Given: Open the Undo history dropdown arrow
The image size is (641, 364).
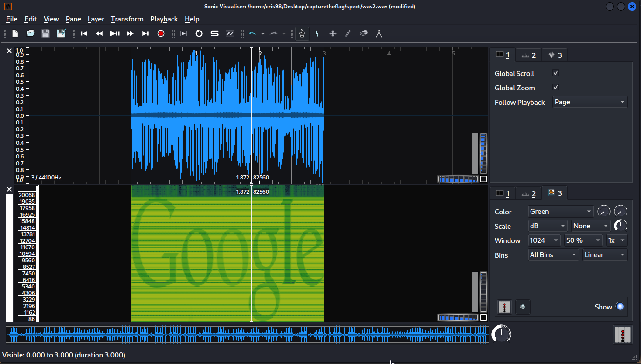Looking at the screenshot, I should point(262,34).
